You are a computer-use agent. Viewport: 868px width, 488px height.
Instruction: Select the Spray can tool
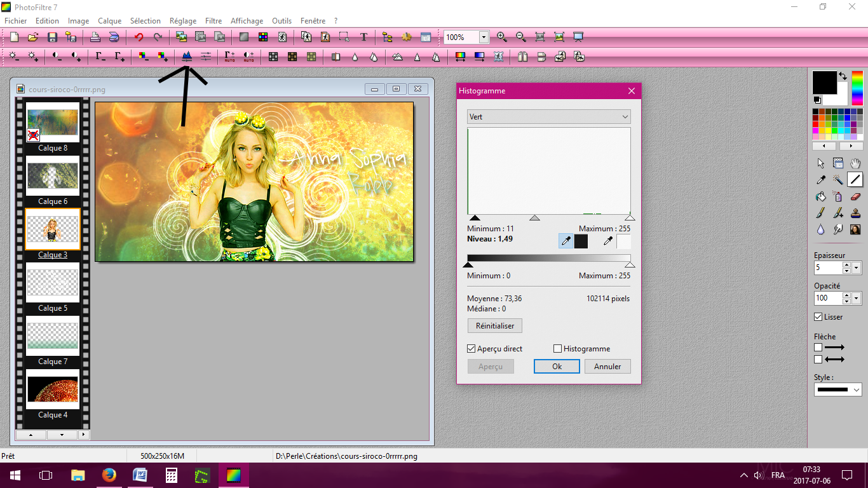[x=838, y=196]
